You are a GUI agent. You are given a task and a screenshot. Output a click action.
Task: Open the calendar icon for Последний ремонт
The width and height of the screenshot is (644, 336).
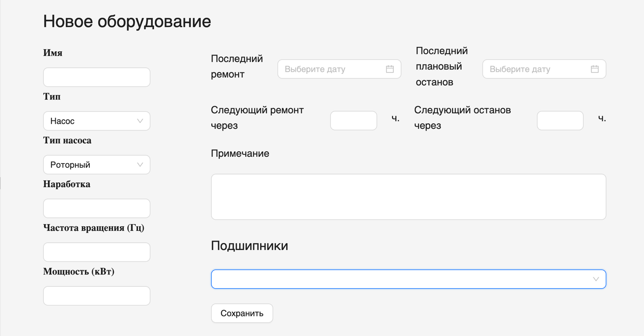click(x=390, y=69)
